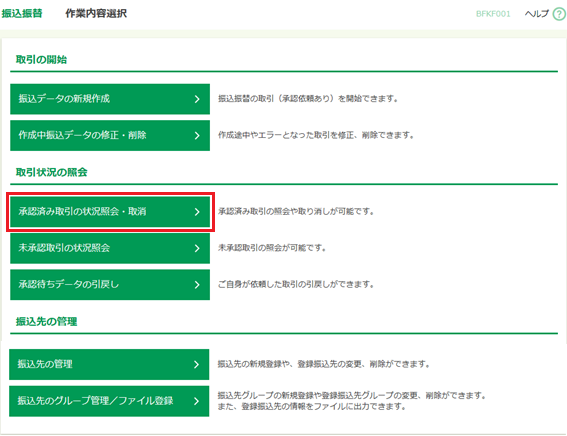This screenshot has height=436, width=567.
Task: Open 作成中振込データの修正・削除
Action: coord(110,136)
